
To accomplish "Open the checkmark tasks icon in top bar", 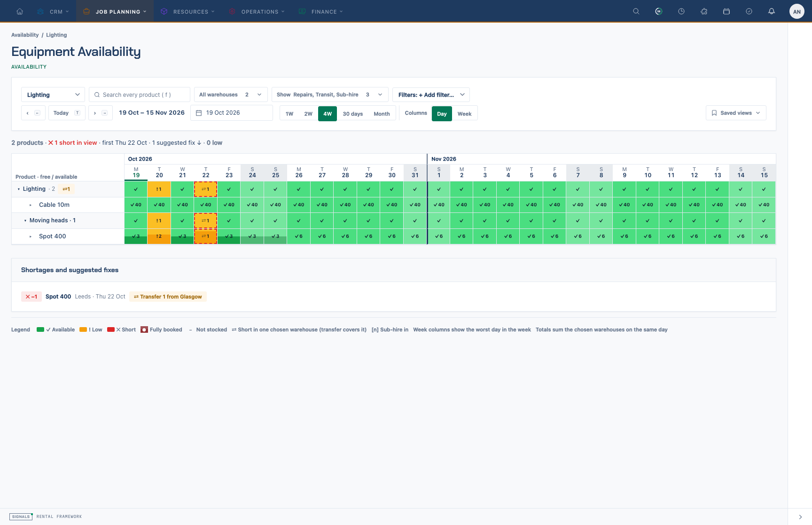I will click(749, 11).
